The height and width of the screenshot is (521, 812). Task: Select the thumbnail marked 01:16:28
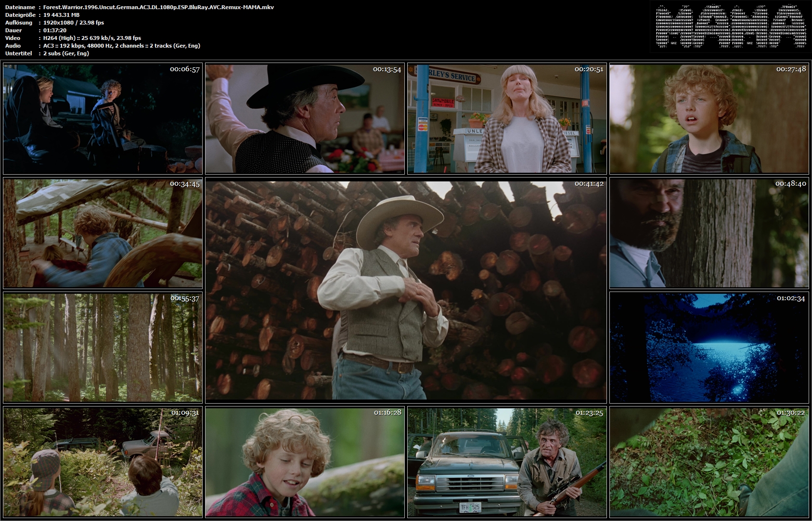click(305, 462)
